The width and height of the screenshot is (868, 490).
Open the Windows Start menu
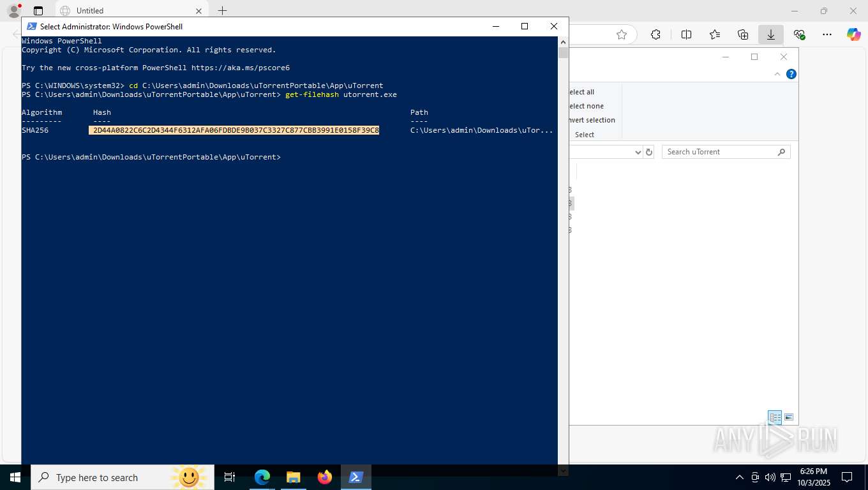click(x=15, y=477)
